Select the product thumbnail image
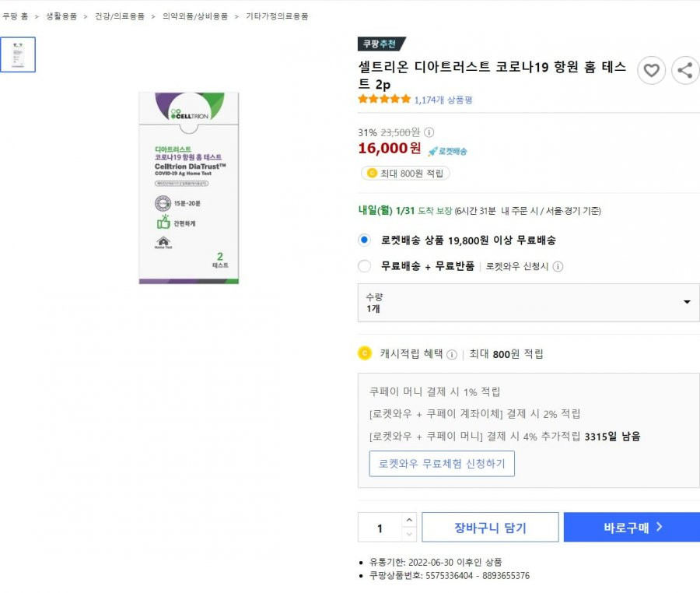 [18, 54]
